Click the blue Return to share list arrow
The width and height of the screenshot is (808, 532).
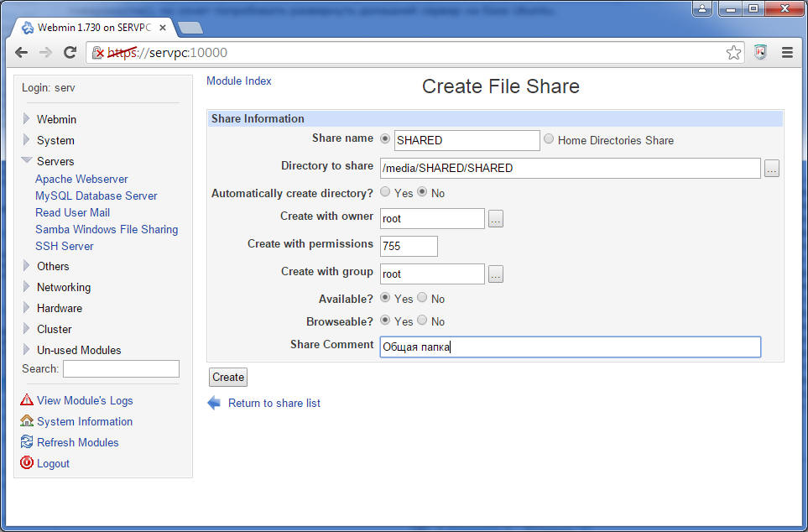[214, 403]
